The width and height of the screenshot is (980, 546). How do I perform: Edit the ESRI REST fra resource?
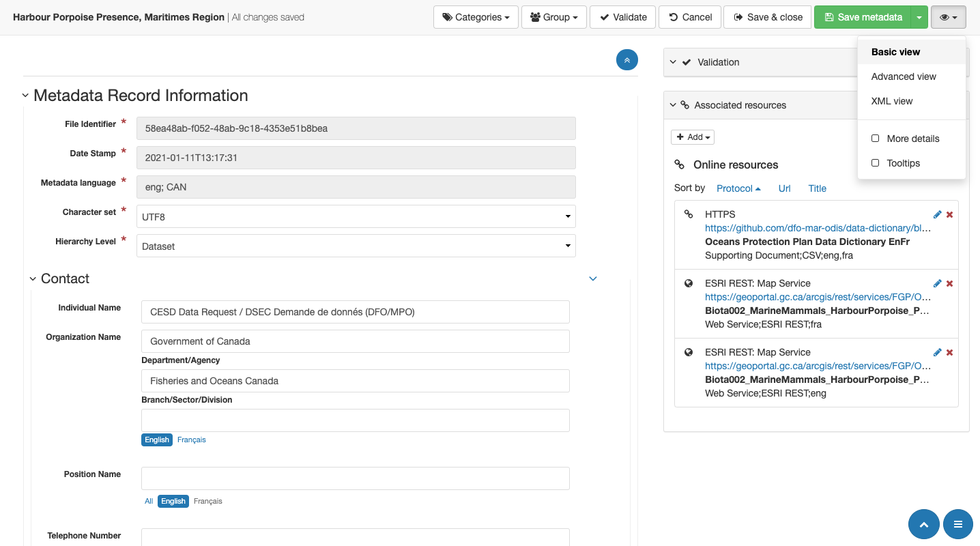[937, 283]
